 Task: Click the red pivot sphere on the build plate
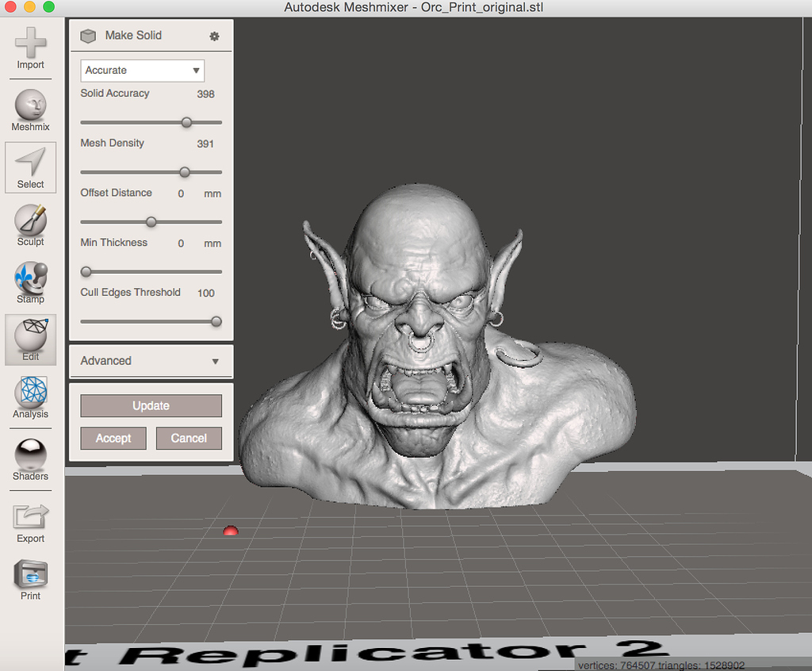click(x=230, y=530)
